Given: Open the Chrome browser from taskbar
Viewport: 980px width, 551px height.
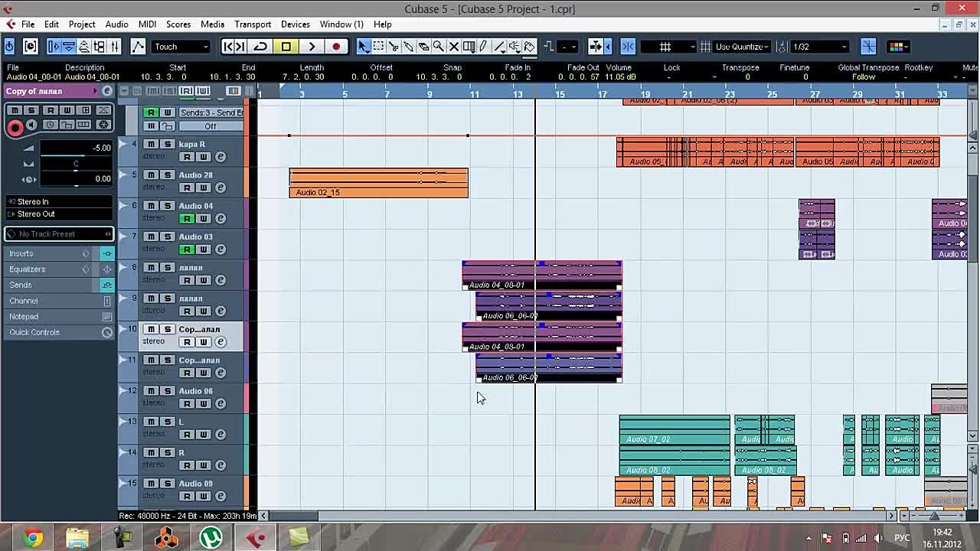Looking at the screenshot, I should (32, 538).
